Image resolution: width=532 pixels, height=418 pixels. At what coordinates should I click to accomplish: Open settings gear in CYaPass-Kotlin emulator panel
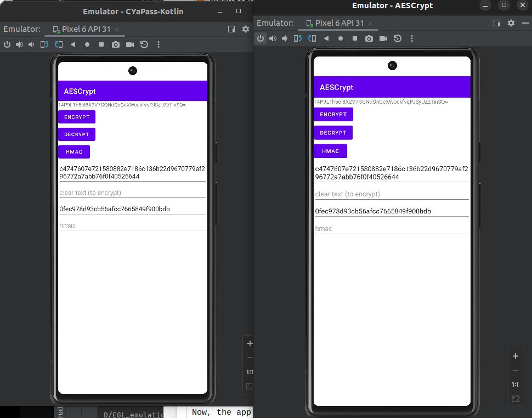(246, 29)
